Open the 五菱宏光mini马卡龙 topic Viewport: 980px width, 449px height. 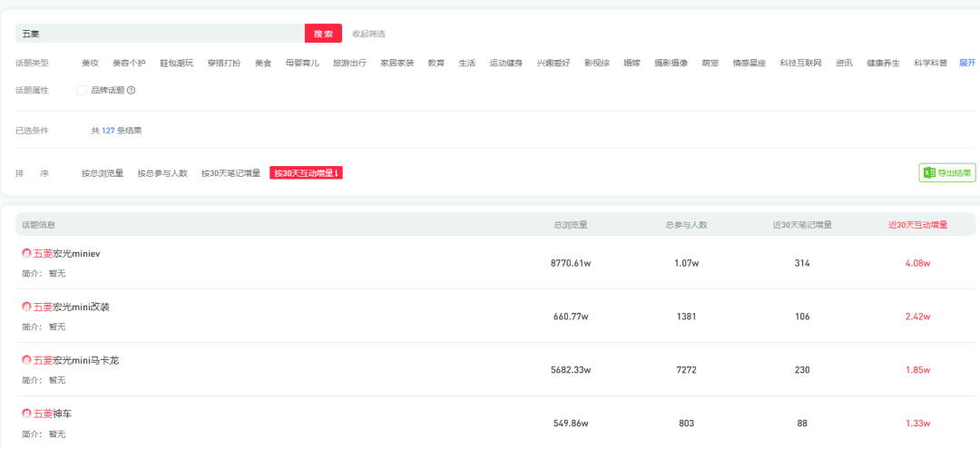pyautogui.click(x=76, y=360)
